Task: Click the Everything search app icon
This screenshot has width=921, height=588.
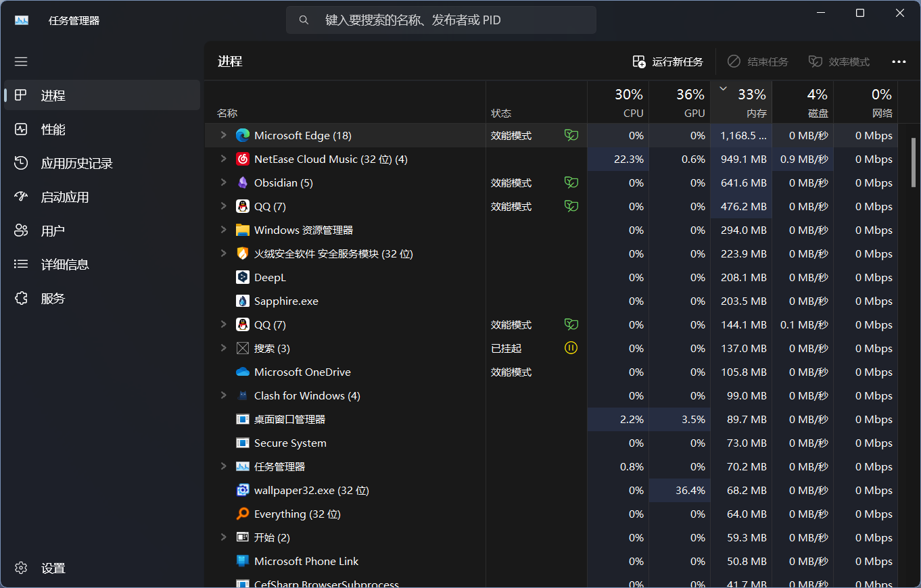Action: 243,514
